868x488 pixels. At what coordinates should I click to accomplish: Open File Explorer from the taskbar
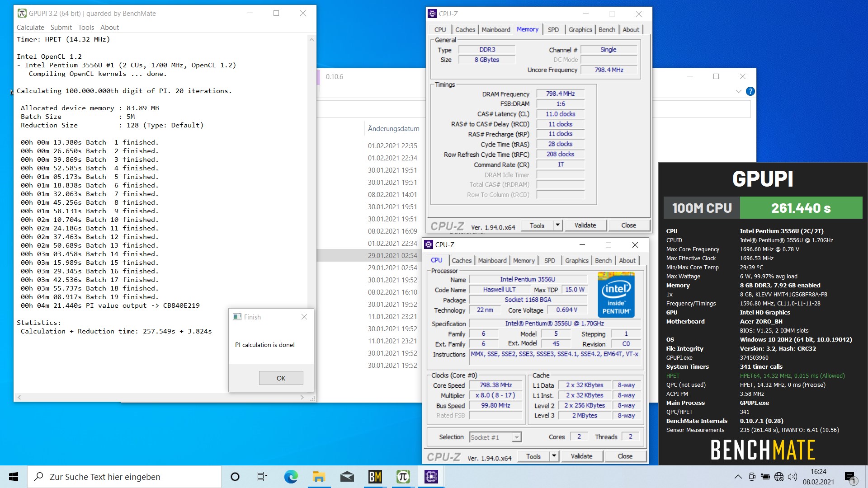pyautogui.click(x=319, y=477)
